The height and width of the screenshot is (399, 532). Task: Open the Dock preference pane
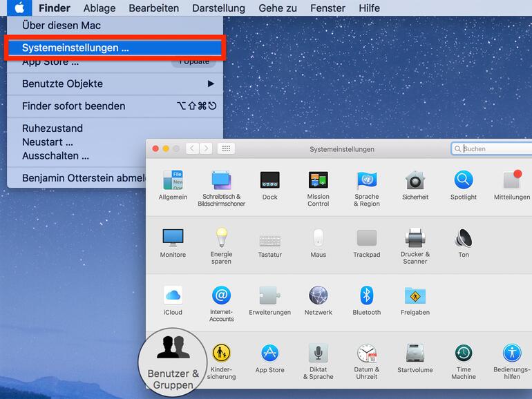tap(269, 185)
